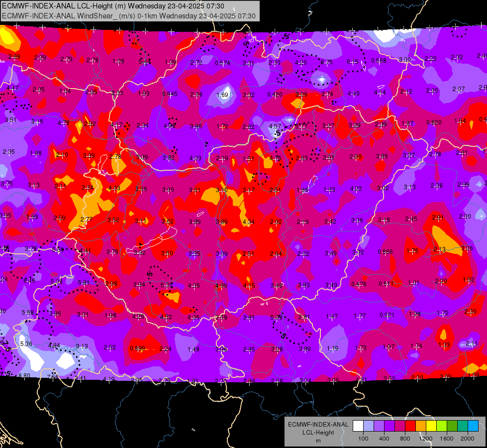Click the WindShear 0-1km title line
This screenshot has height=448, width=487.
coord(129,16)
